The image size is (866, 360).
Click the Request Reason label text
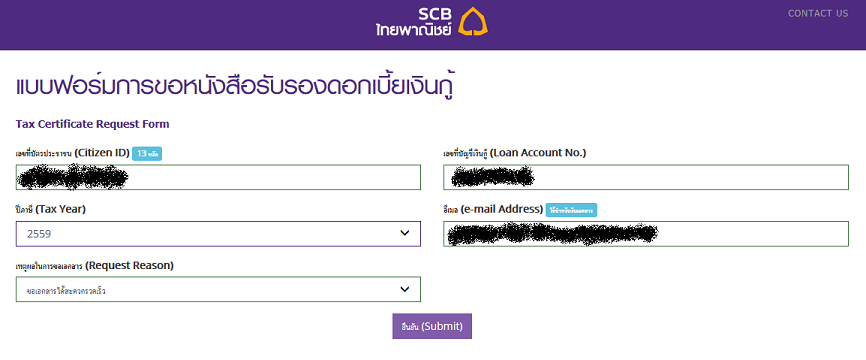click(95, 266)
